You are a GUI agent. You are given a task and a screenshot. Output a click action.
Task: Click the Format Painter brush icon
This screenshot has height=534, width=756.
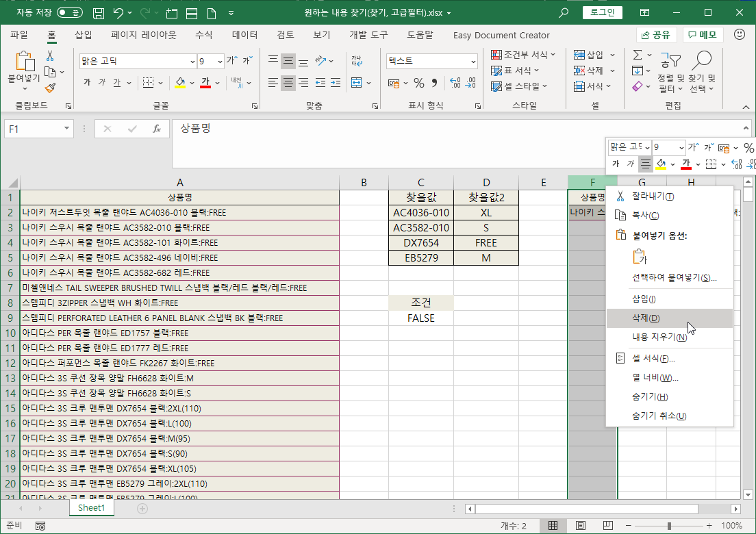point(50,87)
